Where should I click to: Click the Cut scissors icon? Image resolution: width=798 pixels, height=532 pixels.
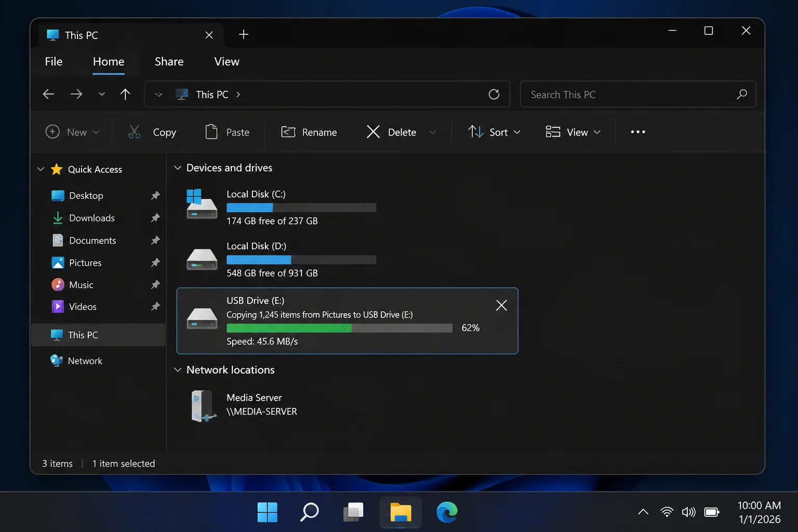point(134,132)
